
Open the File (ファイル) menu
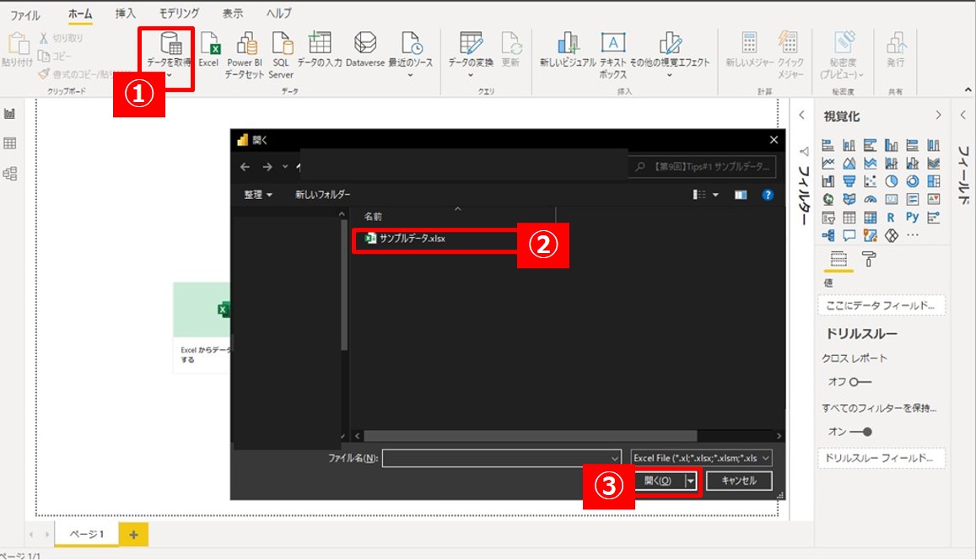coord(24,14)
